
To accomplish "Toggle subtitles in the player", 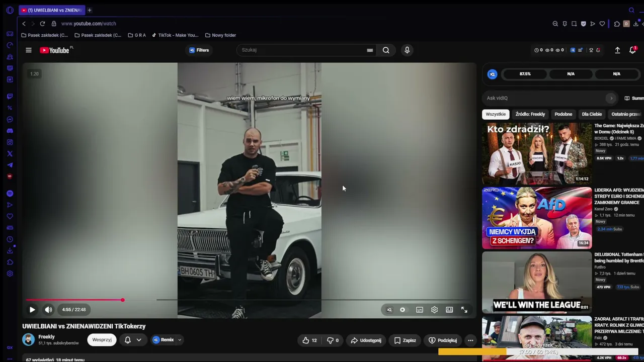I will (x=420, y=310).
